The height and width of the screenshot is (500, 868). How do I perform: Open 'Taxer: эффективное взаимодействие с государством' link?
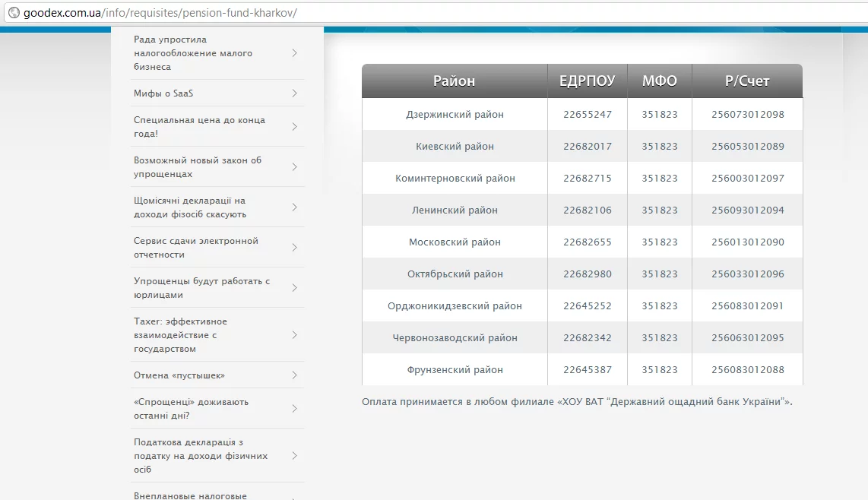click(x=180, y=335)
